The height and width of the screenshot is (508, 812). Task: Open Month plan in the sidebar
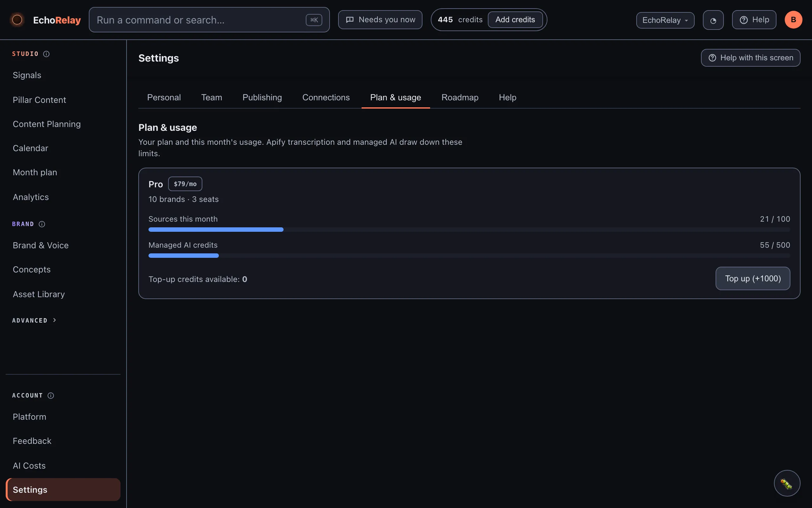[63, 173]
